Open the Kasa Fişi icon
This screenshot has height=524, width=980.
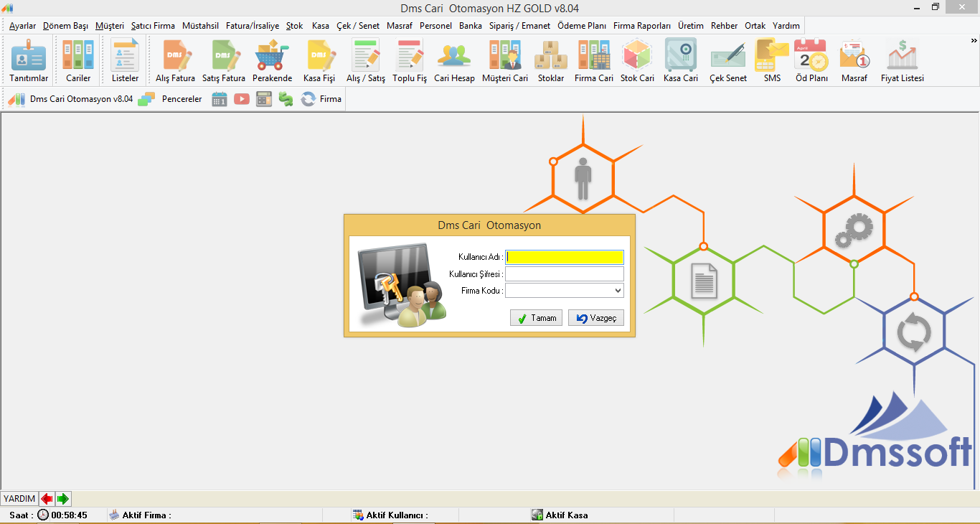[319, 61]
